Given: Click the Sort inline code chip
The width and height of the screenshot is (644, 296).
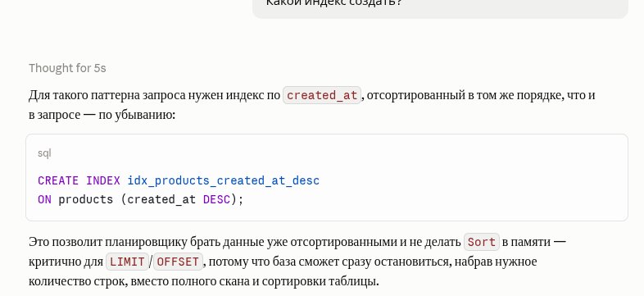Looking at the screenshot, I should [x=482, y=242].
